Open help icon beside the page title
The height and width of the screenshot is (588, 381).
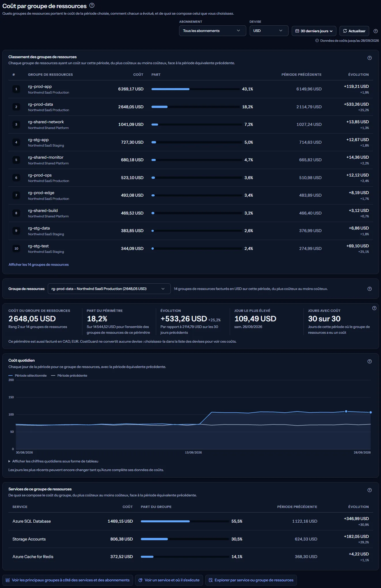pyautogui.click(x=92, y=5)
